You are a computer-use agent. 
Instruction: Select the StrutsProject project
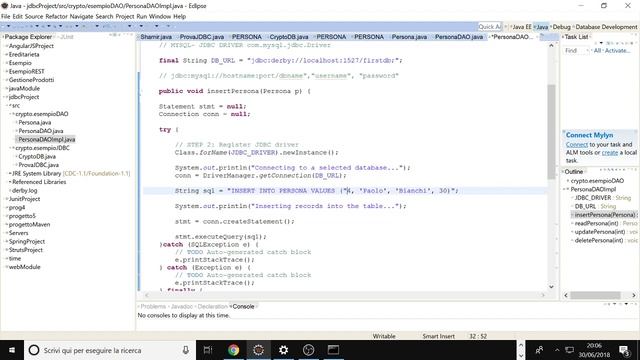tap(26, 250)
